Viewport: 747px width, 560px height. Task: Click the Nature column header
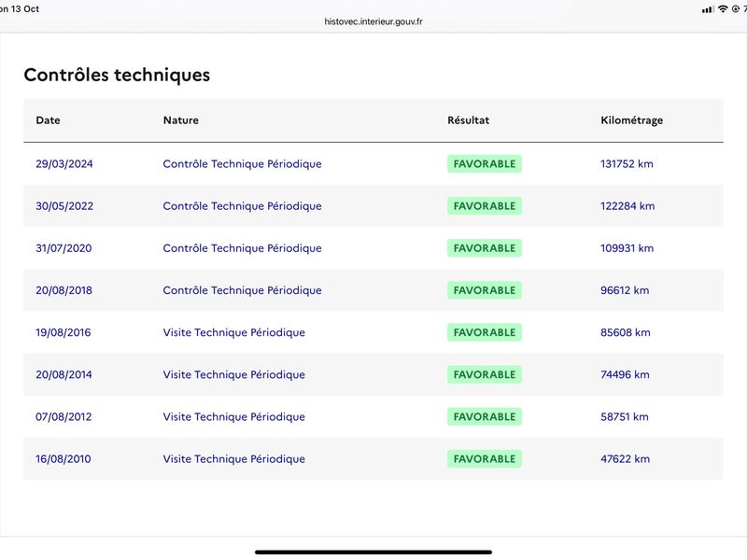pyautogui.click(x=180, y=120)
